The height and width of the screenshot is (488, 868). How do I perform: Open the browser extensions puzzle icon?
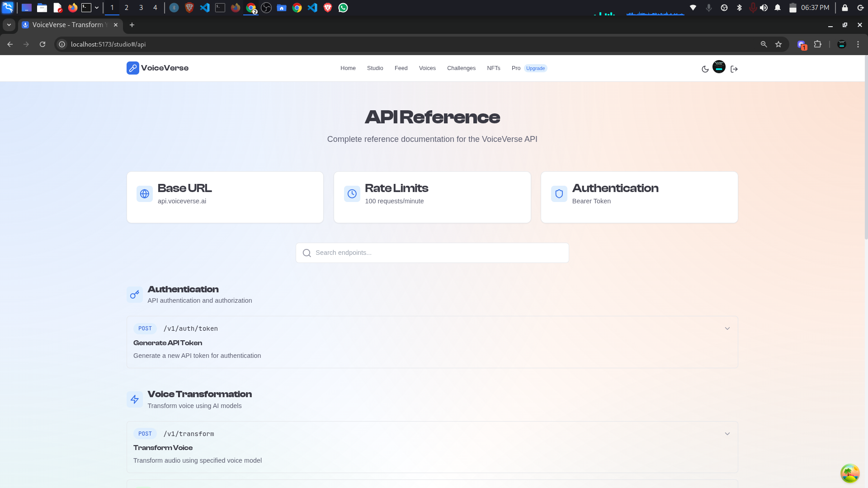click(x=817, y=44)
